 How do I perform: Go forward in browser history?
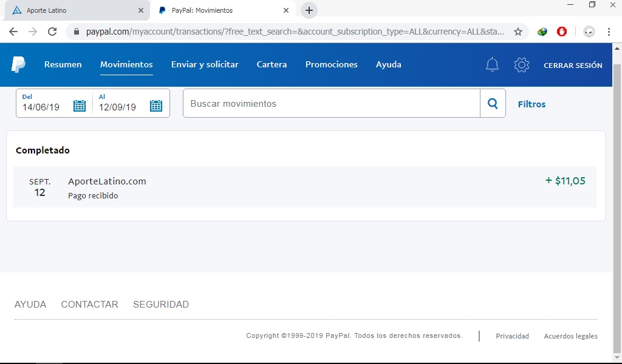(33, 32)
